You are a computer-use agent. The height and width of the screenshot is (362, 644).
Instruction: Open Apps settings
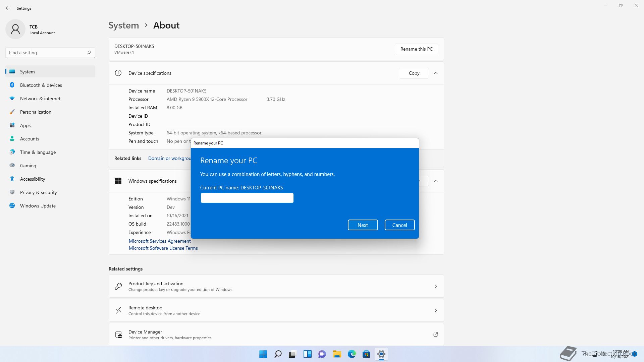click(50, 125)
